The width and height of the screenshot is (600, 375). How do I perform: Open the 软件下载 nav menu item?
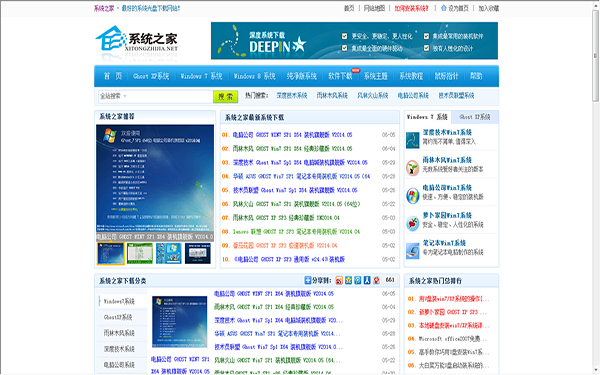[340, 76]
